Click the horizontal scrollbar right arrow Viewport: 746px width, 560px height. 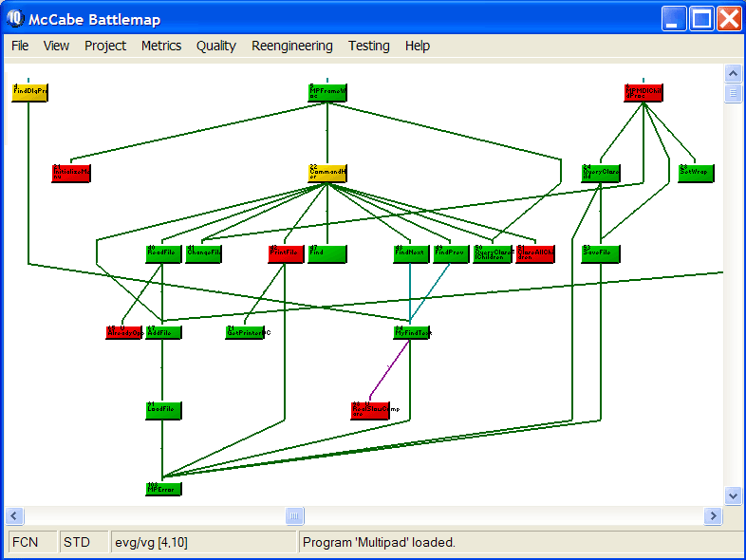[713, 515]
